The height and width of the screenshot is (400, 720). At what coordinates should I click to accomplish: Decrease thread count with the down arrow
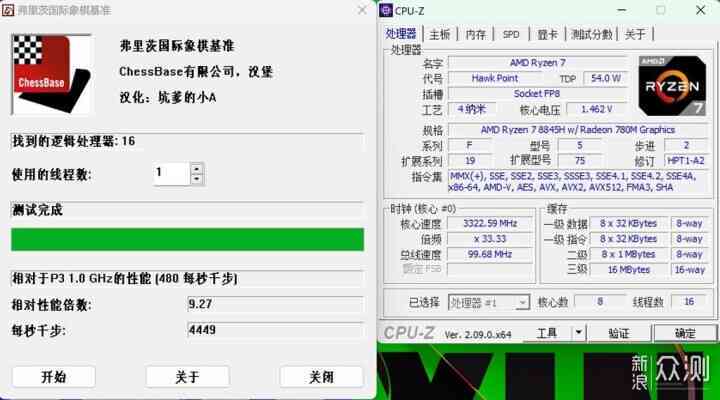click(x=197, y=179)
